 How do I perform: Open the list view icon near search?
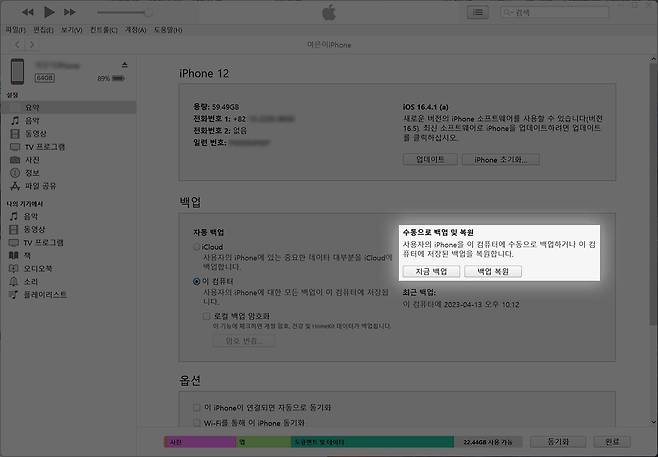(478, 12)
